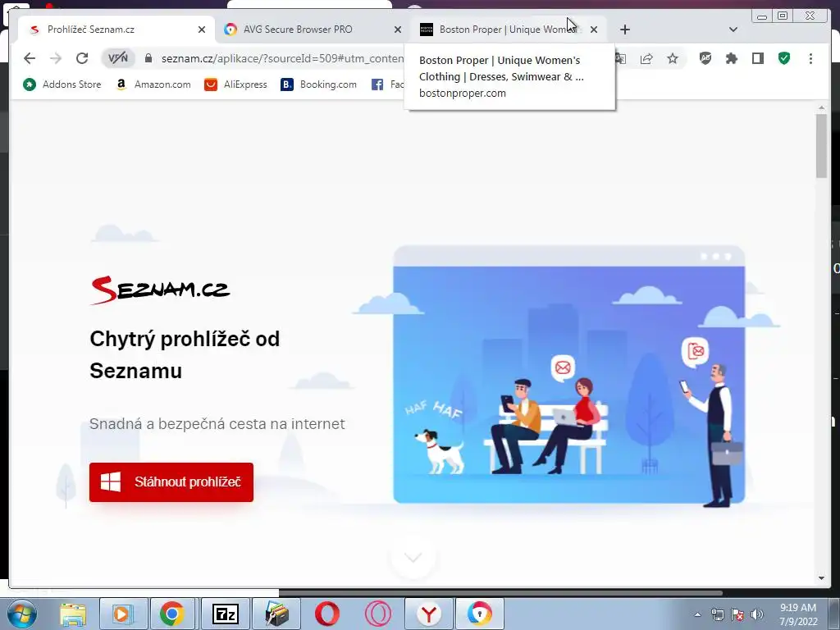The image size is (840, 630).
Task: Open the Amazon.com bookmark
Action: coord(153,84)
